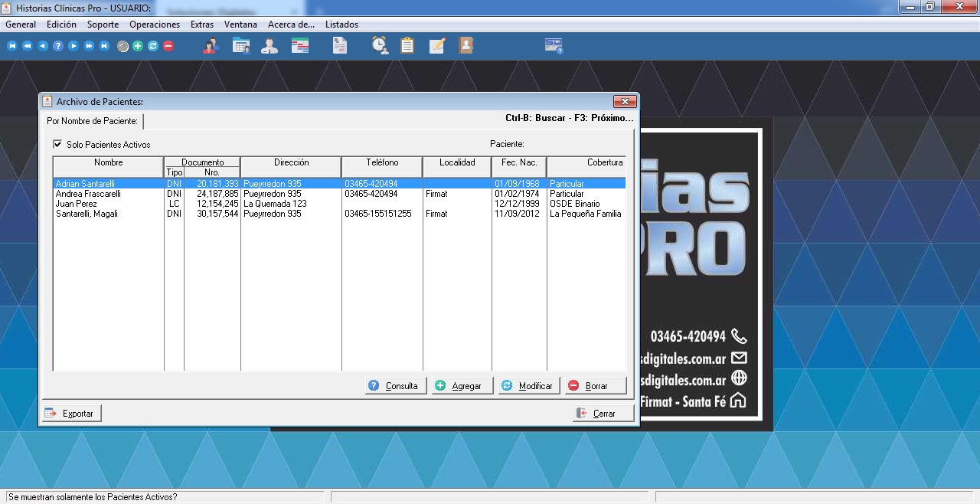Viewport: 980px width, 504px height.
Task: Select the Por Nombre de Paciente tab
Action: (x=92, y=121)
